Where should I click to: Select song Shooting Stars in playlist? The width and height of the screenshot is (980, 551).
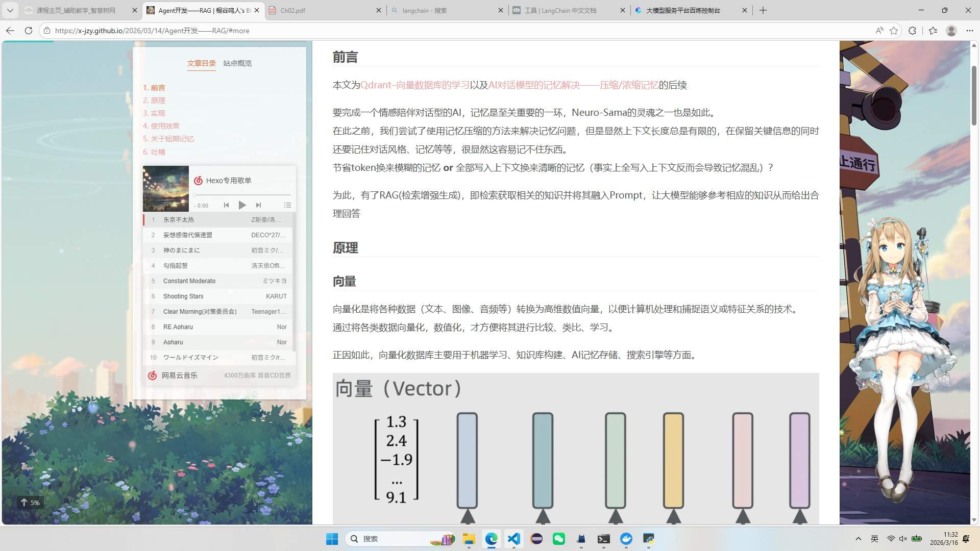[x=183, y=296]
